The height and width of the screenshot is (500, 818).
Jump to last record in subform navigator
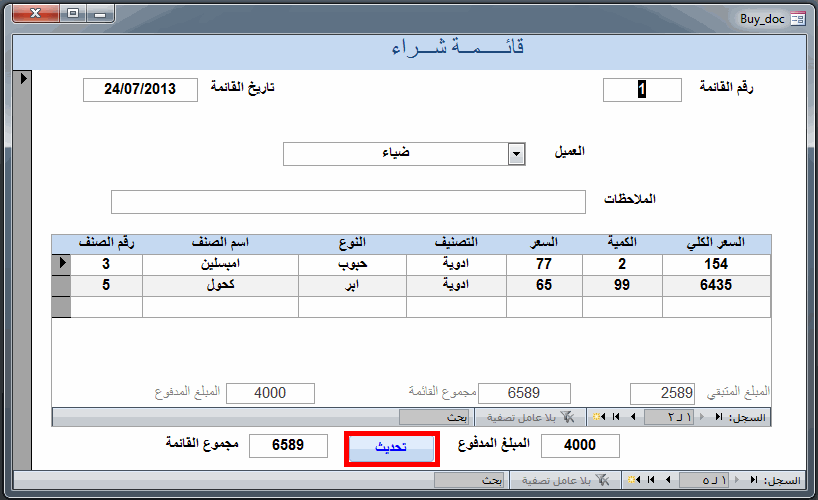pos(616,417)
